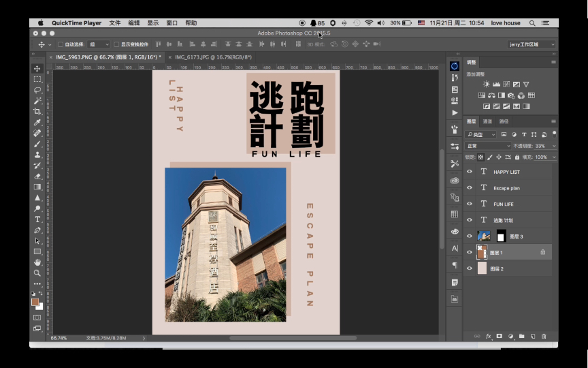Select the Rectangle shape tool

tap(37, 251)
